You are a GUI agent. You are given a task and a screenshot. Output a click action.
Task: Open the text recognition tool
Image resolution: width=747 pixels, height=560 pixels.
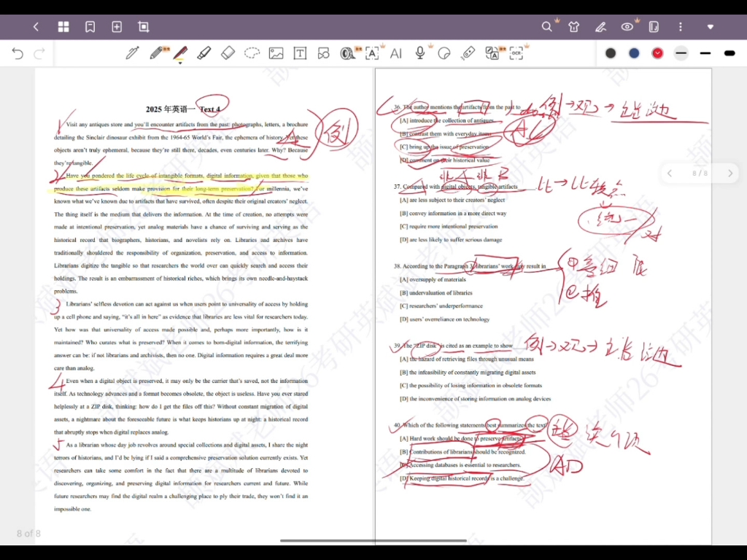tap(372, 53)
